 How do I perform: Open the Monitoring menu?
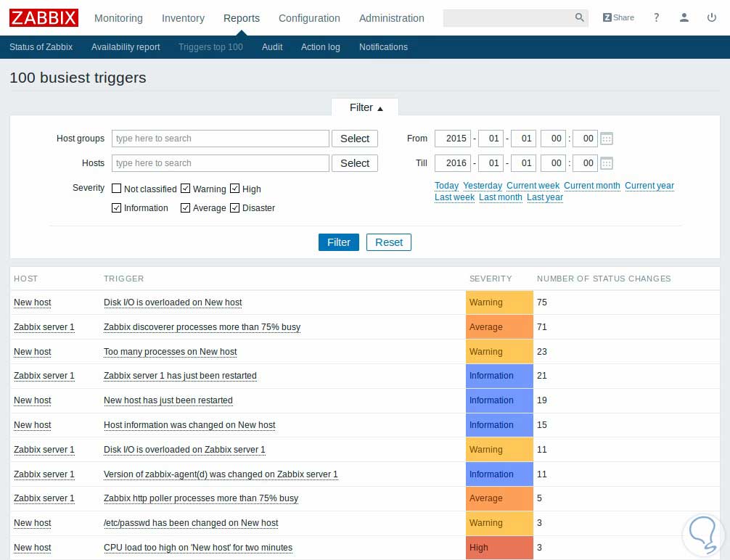[x=118, y=18]
